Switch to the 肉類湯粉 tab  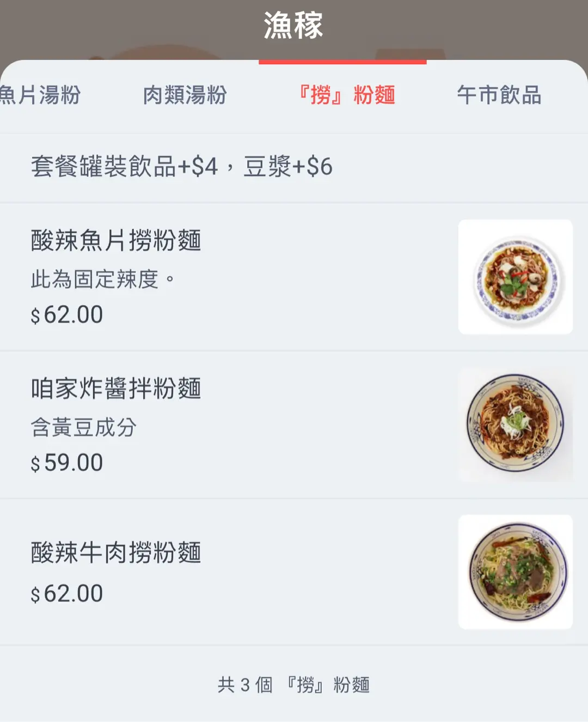[x=185, y=95]
